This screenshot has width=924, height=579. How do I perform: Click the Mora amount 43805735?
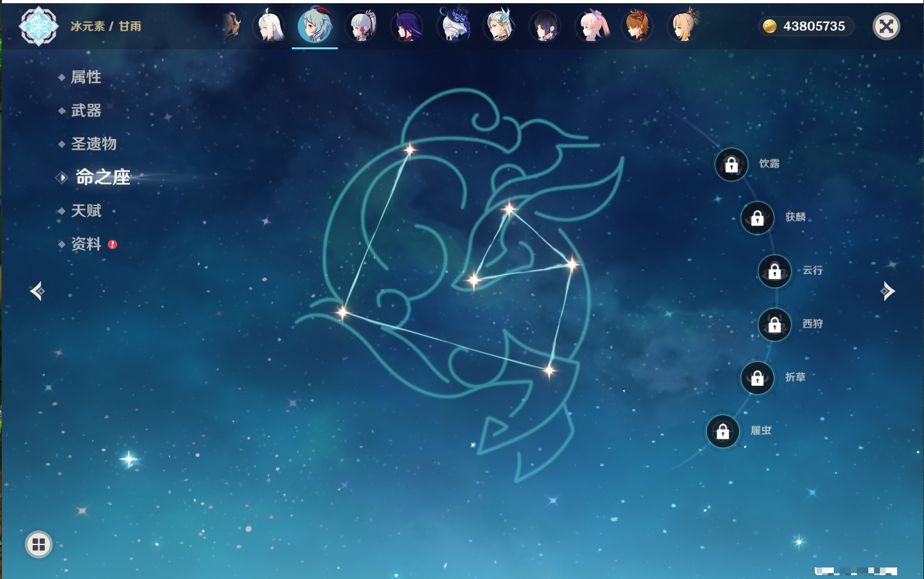click(814, 26)
